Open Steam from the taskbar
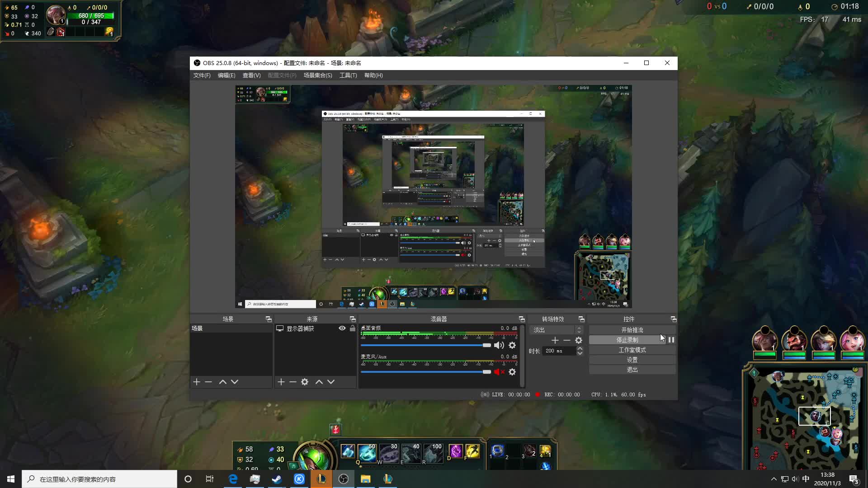This screenshot has height=488, width=868. click(x=277, y=479)
